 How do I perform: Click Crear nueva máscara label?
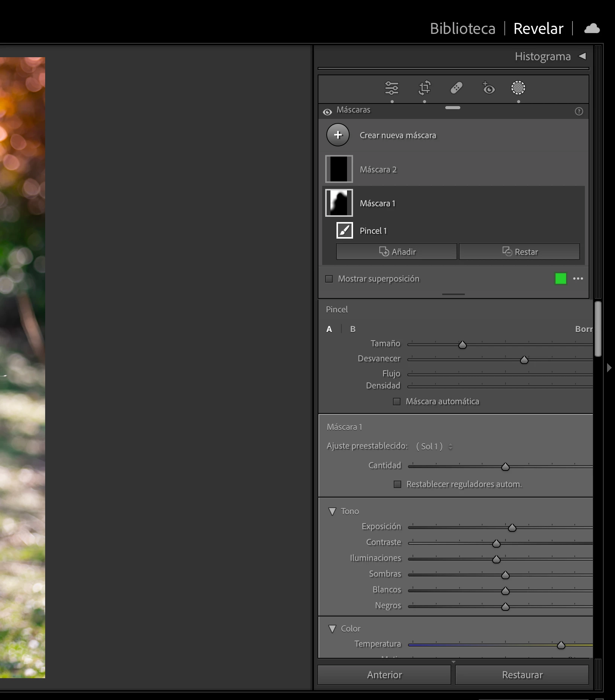[x=398, y=135]
